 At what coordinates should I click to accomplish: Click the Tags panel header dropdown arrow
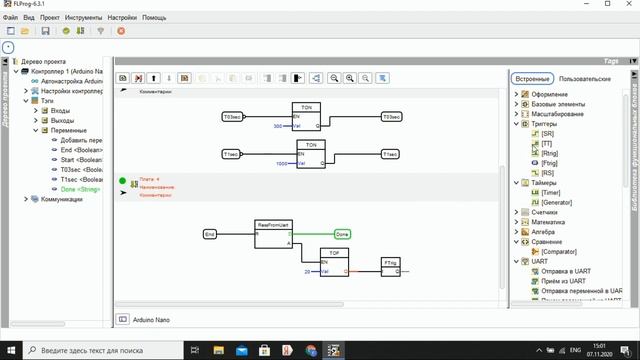click(633, 61)
